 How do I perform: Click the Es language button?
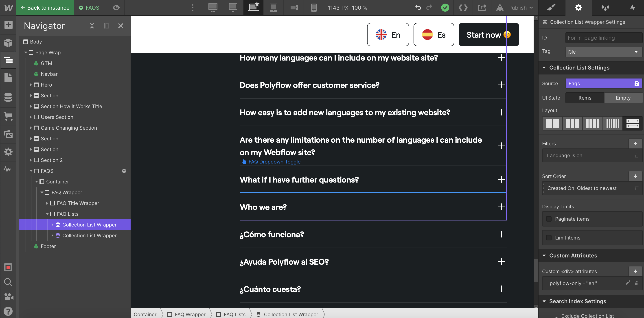434,35
